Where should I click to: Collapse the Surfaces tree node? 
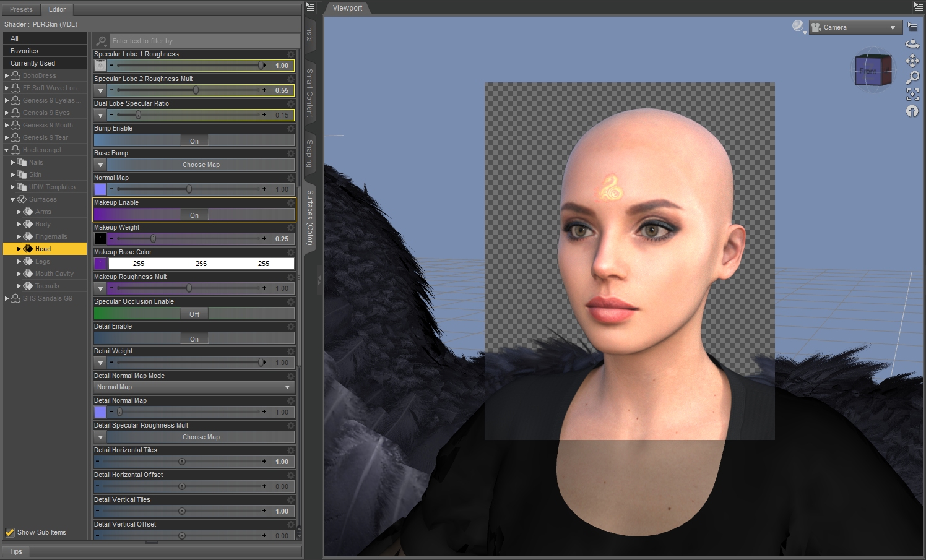[13, 199]
